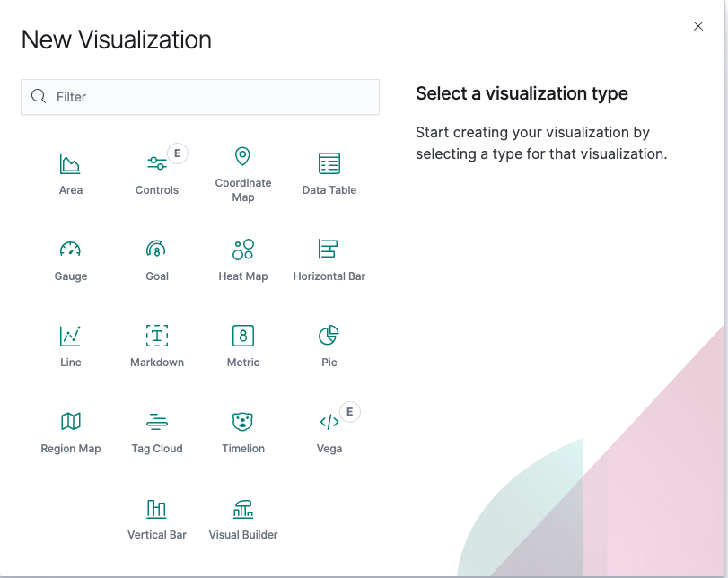Select the Tag Cloud visualization
Image resolution: width=728 pixels, height=578 pixels.
tap(157, 430)
